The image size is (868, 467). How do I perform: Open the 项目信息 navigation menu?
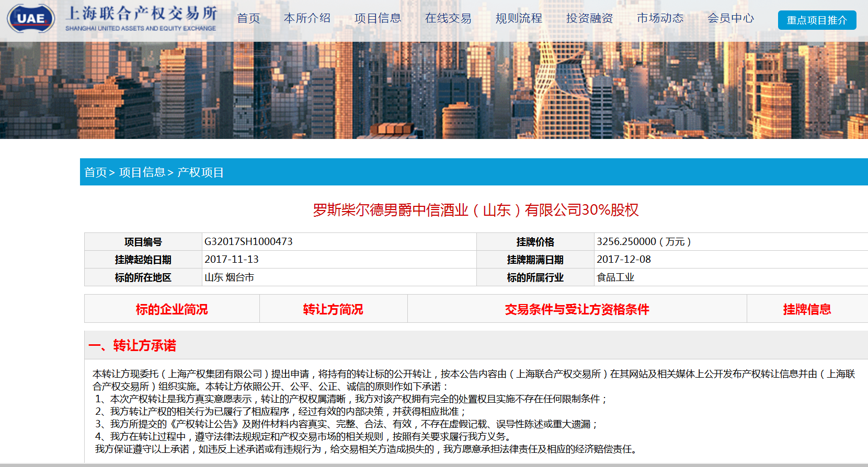tap(378, 18)
